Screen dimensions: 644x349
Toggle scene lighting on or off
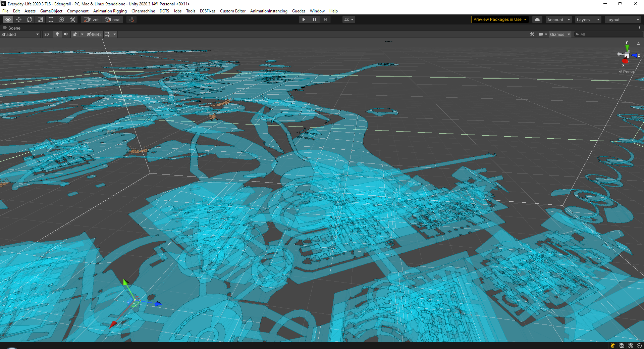pyautogui.click(x=57, y=34)
